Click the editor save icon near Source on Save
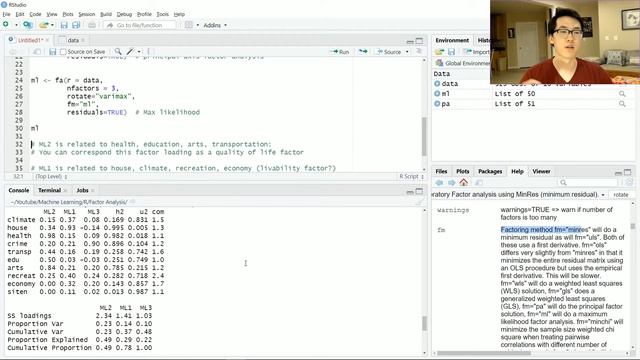 click(52, 52)
